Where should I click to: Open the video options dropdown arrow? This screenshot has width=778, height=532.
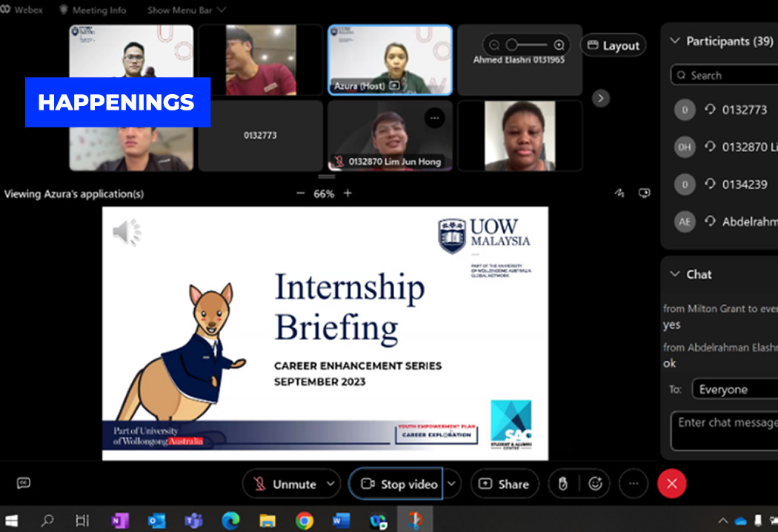(x=451, y=484)
